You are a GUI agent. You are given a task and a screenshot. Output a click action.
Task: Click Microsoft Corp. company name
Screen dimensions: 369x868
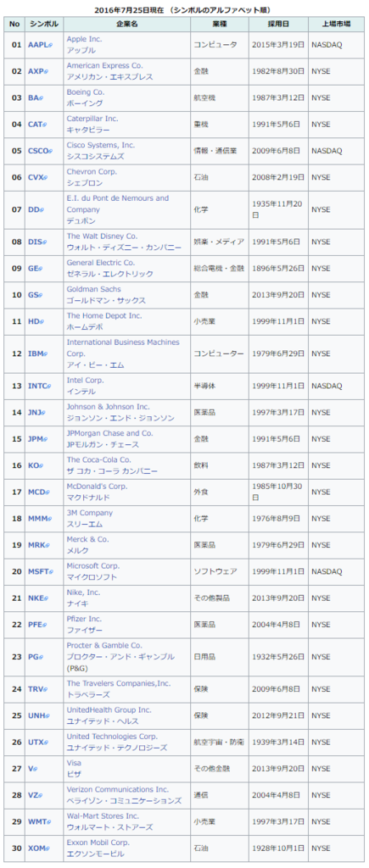coord(92,566)
